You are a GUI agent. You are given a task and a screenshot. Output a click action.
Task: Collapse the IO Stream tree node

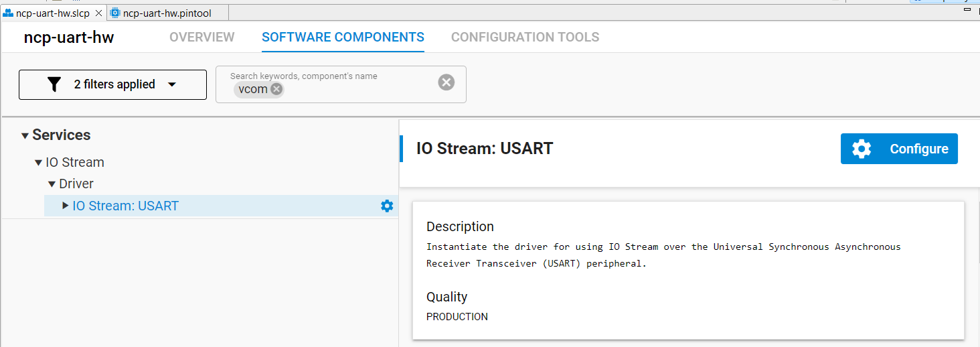(x=39, y=163)
